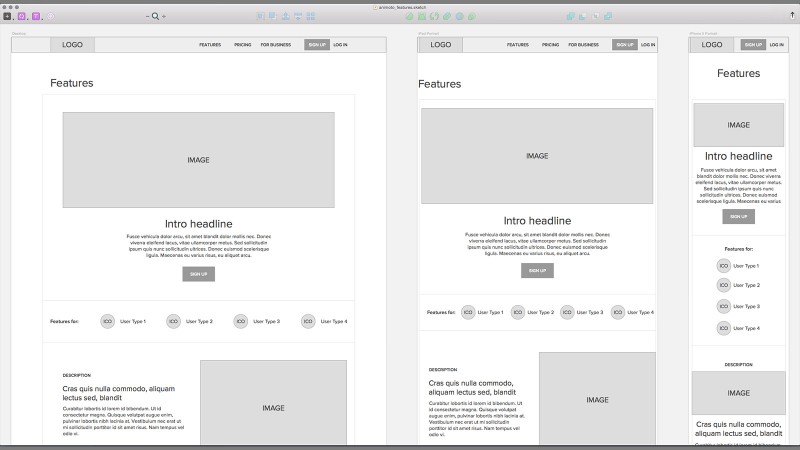Zoom in with the plus button
This screenshot has width=800, height=450.
pyautogui.click(x=164, y=16)
